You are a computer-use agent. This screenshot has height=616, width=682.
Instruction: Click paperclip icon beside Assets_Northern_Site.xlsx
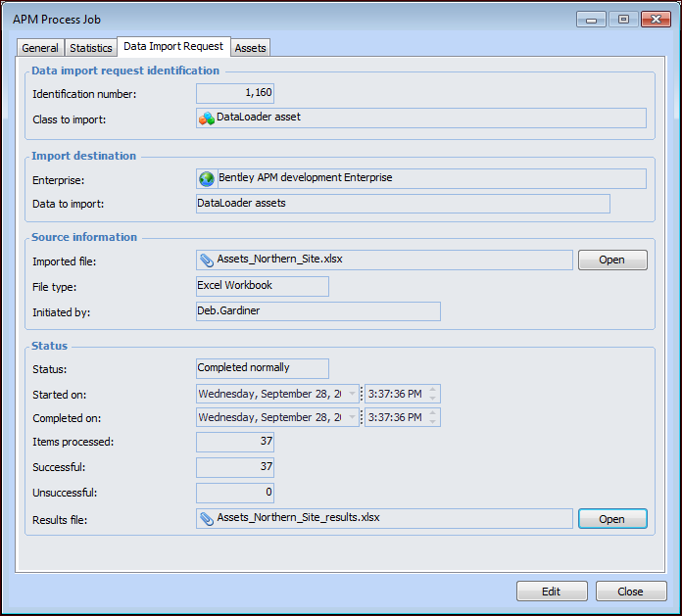pos(207,260)
